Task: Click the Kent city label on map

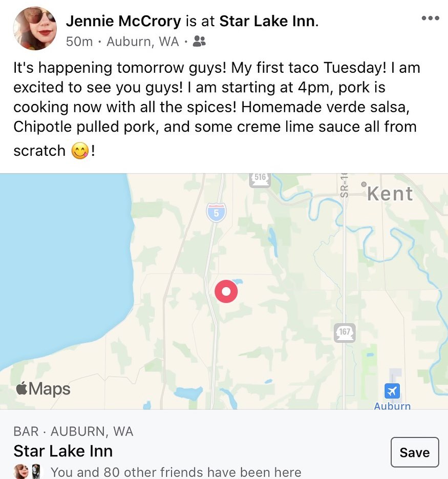Action: click(x=390, y=194)
